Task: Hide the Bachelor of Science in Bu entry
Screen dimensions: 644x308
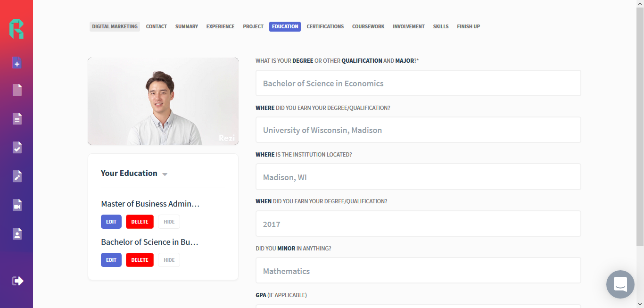Action: point(169,260)
